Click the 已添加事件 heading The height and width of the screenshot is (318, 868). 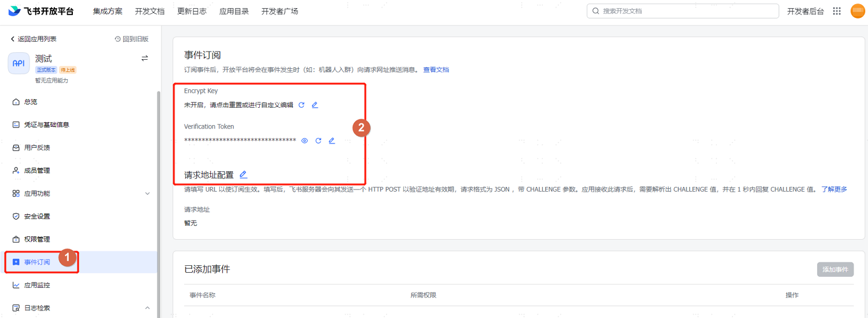[x=207, y=269]
